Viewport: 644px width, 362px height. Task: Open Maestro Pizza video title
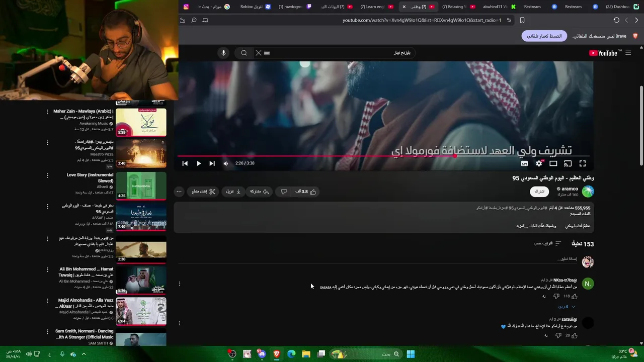click(x=94, y=145)
